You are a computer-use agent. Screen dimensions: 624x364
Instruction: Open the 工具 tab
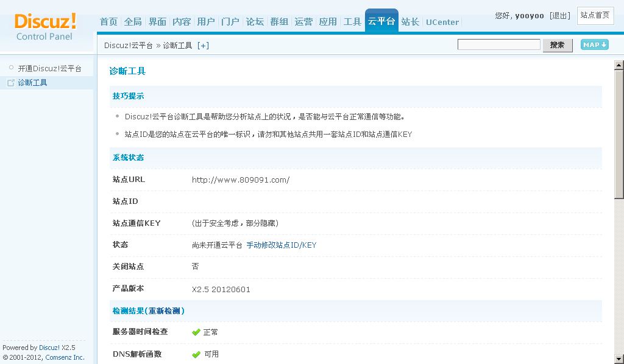point(352,22)
